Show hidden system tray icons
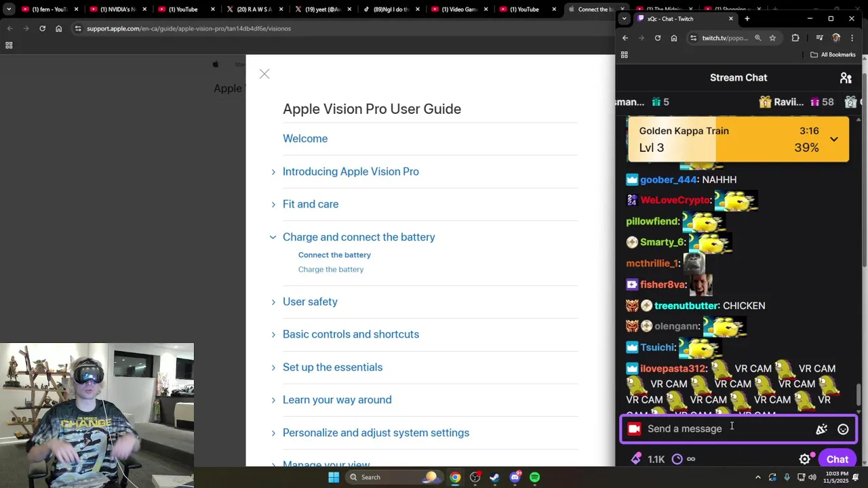 click(x=758, y=477)
